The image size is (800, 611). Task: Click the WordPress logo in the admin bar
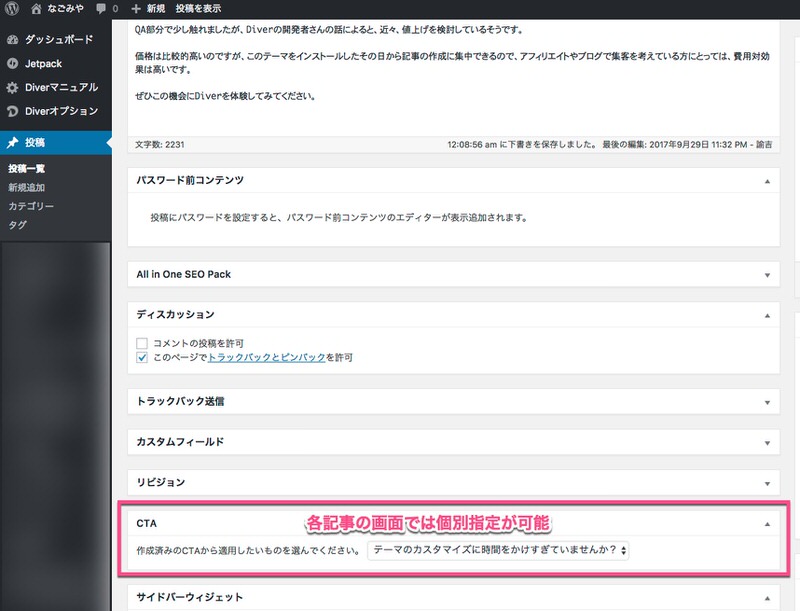tap(10, 9)
